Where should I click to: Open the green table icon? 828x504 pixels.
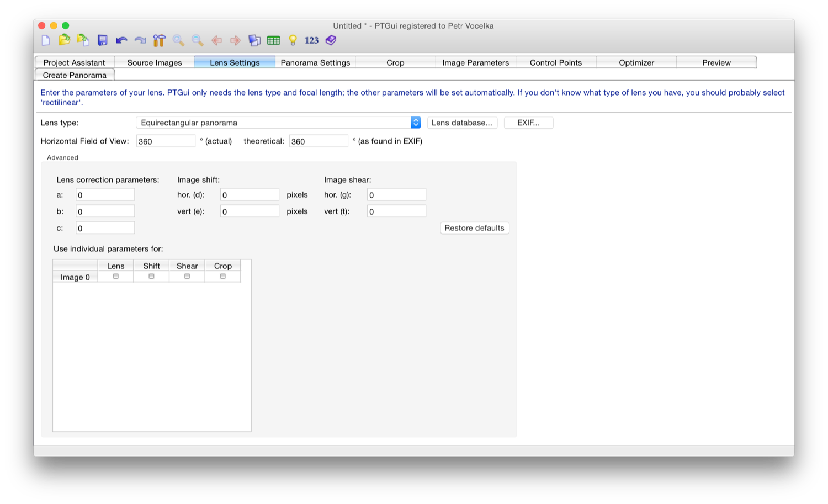point(273,40)
